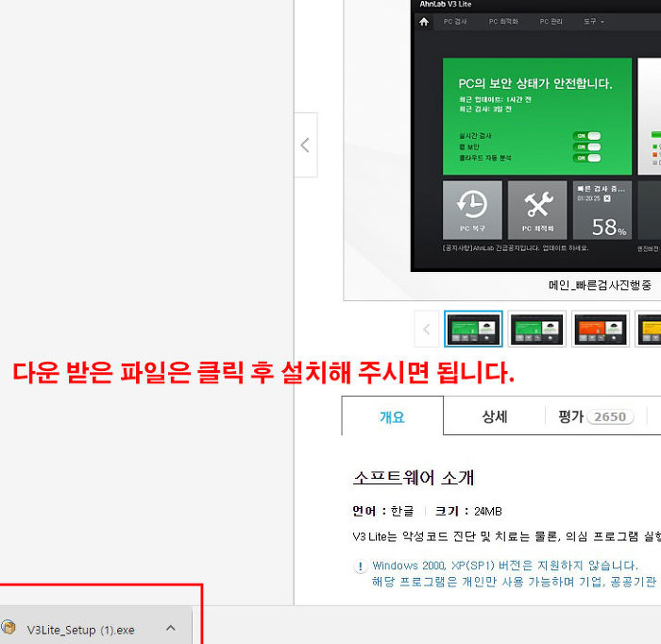Open the 평가 2650 reviews tab

coord(596,416)
